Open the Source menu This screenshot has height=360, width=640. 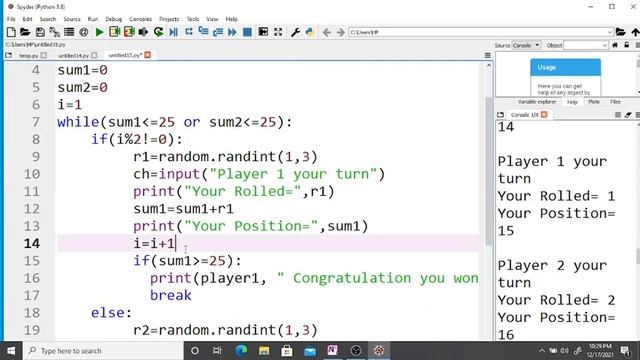click(72, 19)
